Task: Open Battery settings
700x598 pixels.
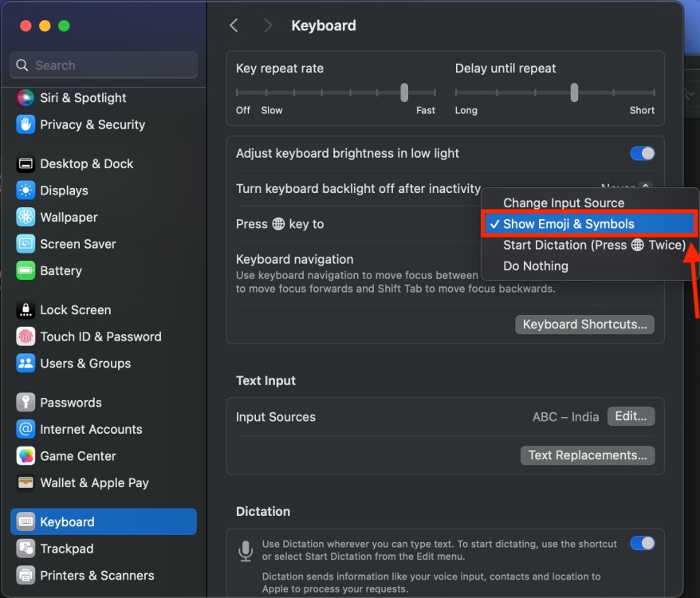Action: [x=63, y=270]
